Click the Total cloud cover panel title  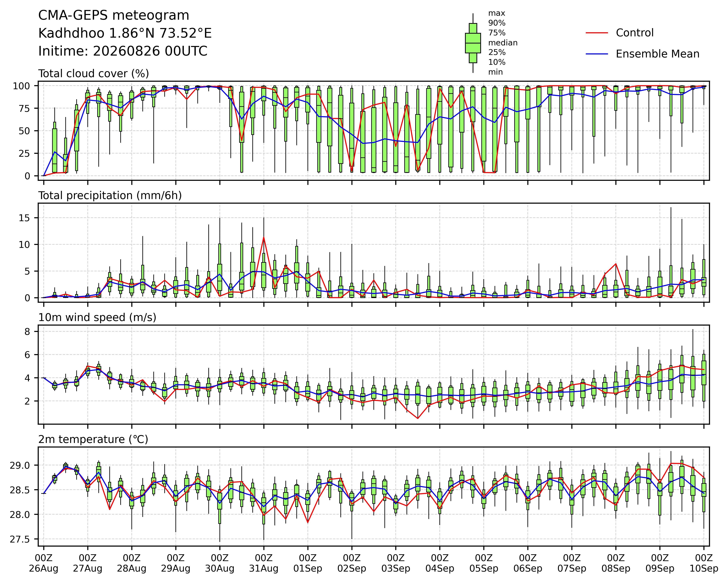click(94, 74)
